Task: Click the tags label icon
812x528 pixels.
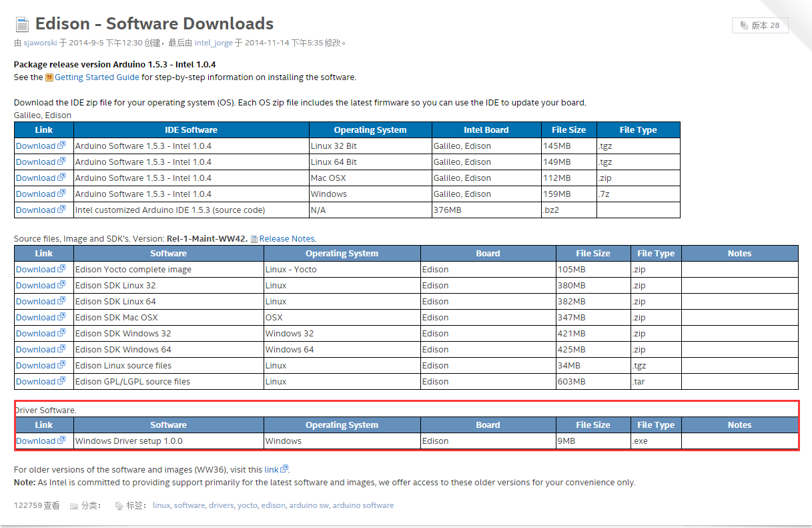Action: coord(119,506)
